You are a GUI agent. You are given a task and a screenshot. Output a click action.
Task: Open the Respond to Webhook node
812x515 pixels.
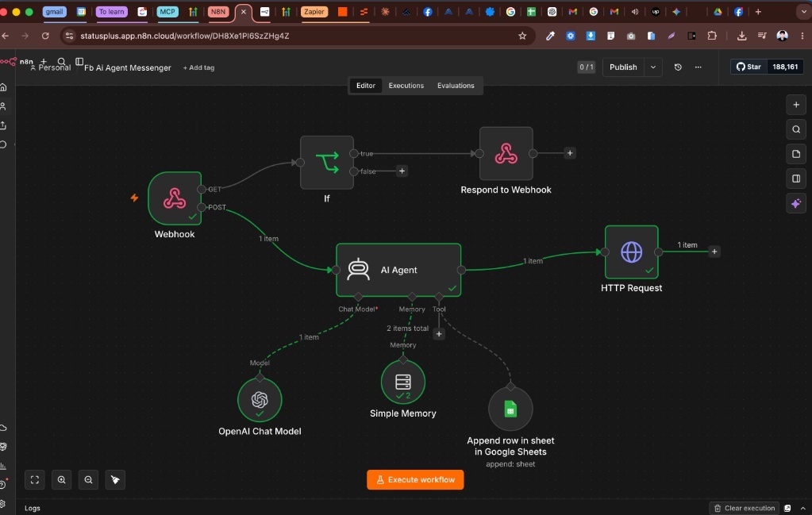506,154
